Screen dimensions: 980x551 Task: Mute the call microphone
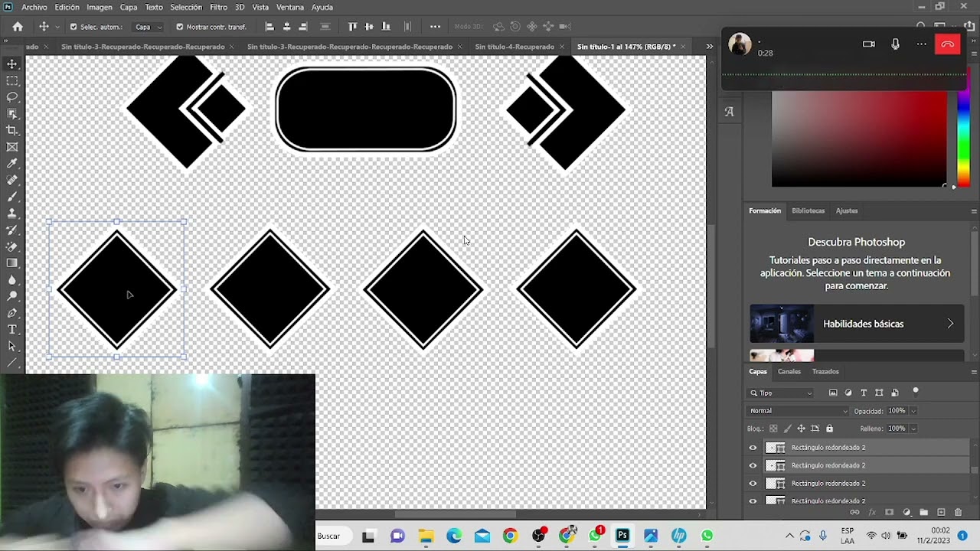point(895,44)
